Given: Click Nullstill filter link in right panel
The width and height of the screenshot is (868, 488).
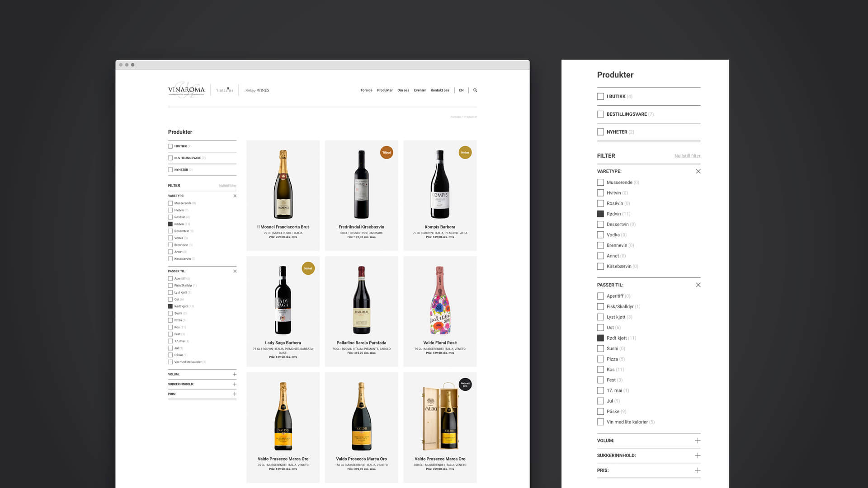Looking at the screenshot, I should pos(687,156).
